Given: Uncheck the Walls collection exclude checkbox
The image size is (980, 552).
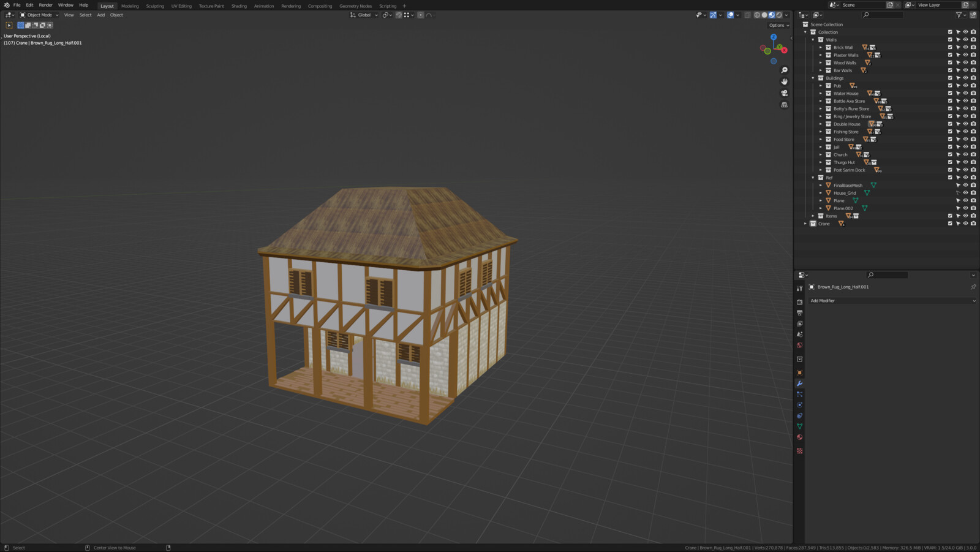Looking at the screenshot, I should click(x=950, y=40).
